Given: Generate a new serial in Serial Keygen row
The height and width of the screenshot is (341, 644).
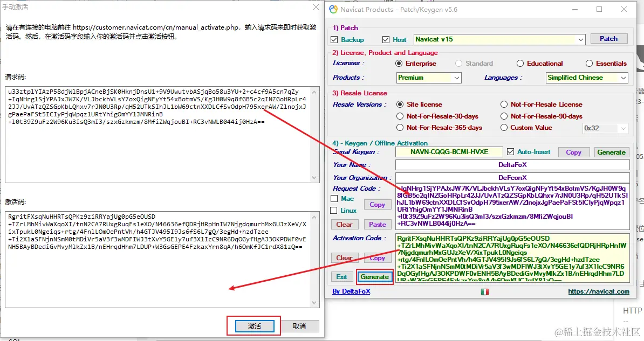Looking at the screenshot, I should [x=611, y=152].
